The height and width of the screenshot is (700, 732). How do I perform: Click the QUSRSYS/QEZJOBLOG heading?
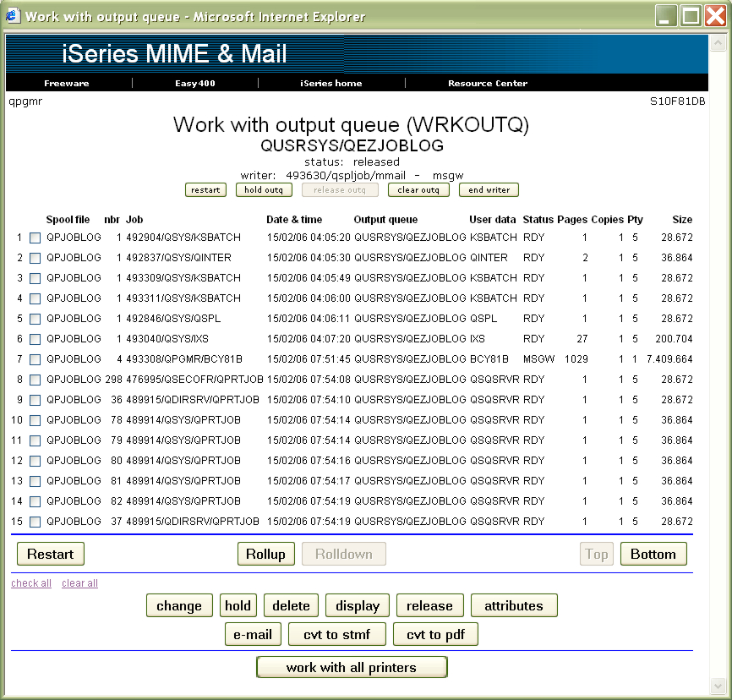click(x=352, y=145)
